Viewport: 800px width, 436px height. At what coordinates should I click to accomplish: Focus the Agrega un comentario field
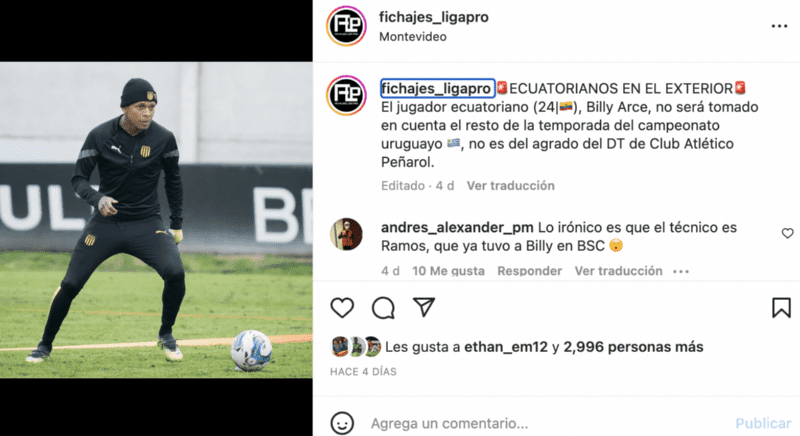pyautogui.click(x=546, y=423)
